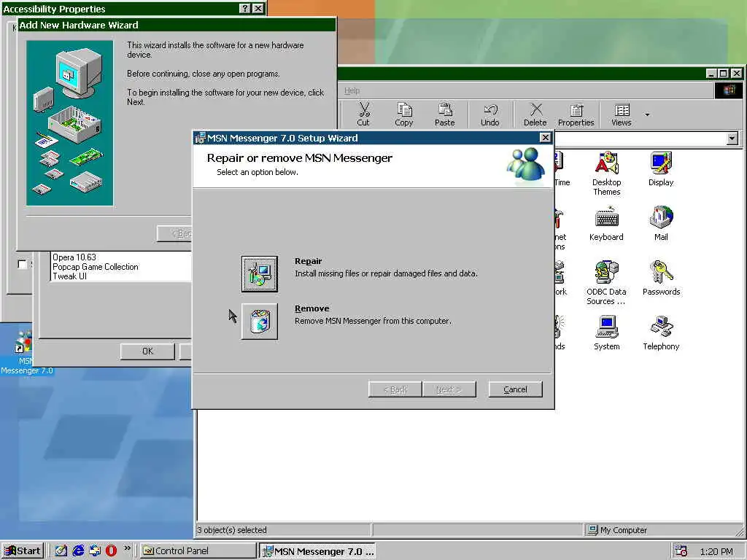Viewport: 747px width, 560px height.
Task: Click the '3 object(s) selected' status text
Action: [232, 530]
